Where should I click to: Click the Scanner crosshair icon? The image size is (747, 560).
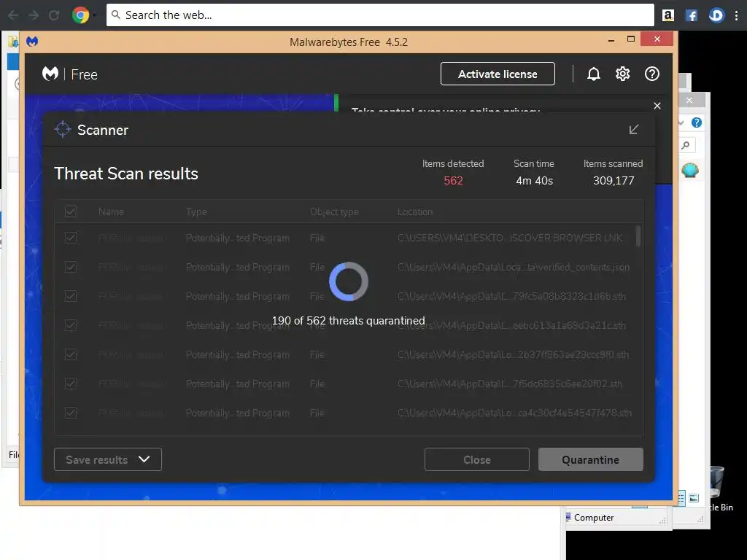click(x=63, y=130)
